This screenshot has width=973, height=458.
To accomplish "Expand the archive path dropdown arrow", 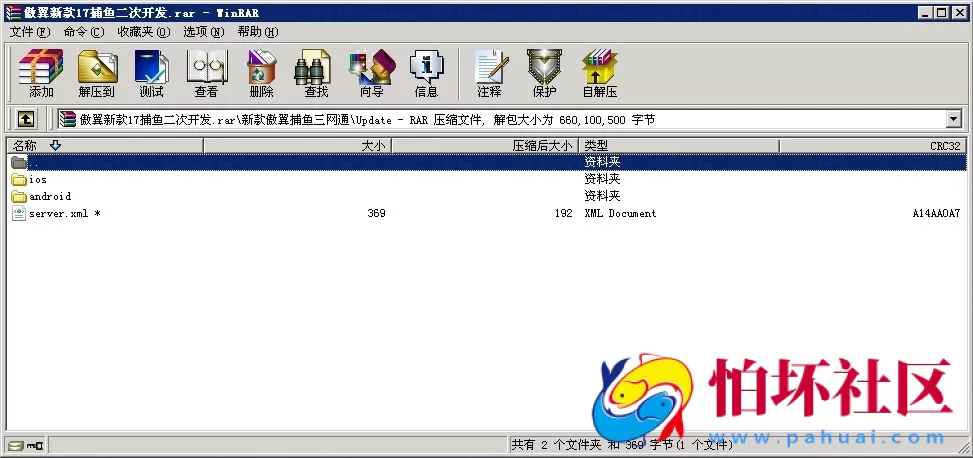I will (953, 120).
